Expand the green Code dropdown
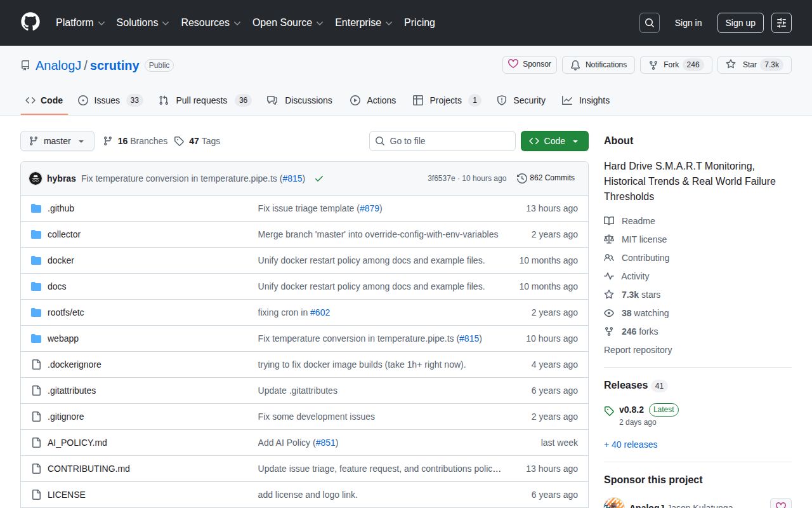 click(x=554, y=141)
